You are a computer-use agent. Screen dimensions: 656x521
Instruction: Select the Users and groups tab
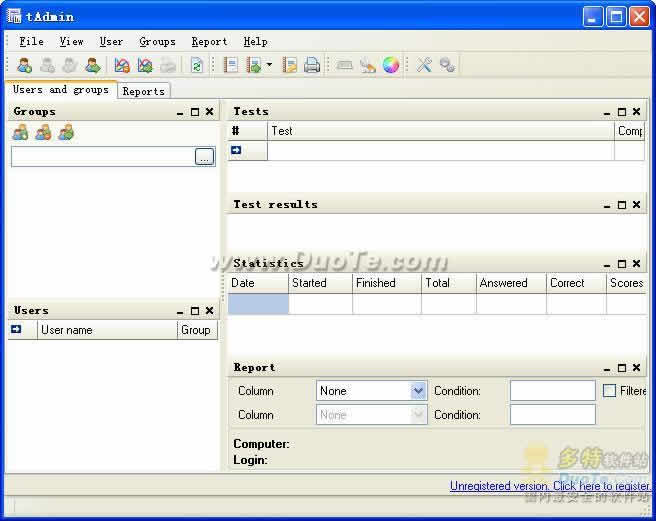(61, 90)
